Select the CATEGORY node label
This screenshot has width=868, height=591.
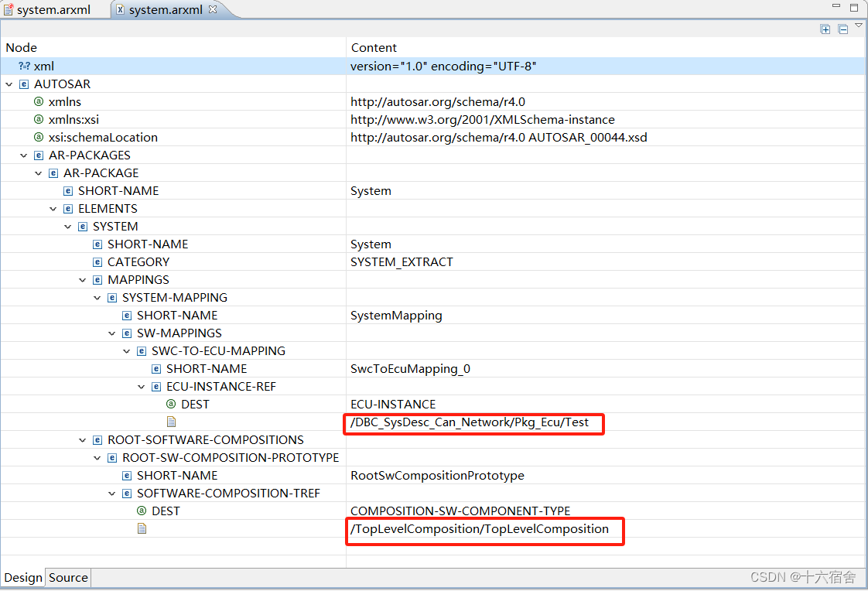coord(138,262)
